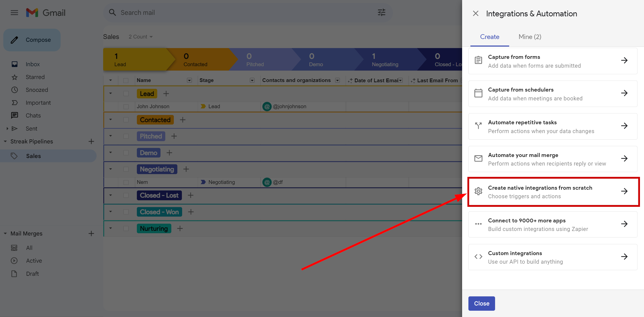Click the gear icon for native integrations
The width and height of the screenshot is (644, 317).
coord(478,191)
